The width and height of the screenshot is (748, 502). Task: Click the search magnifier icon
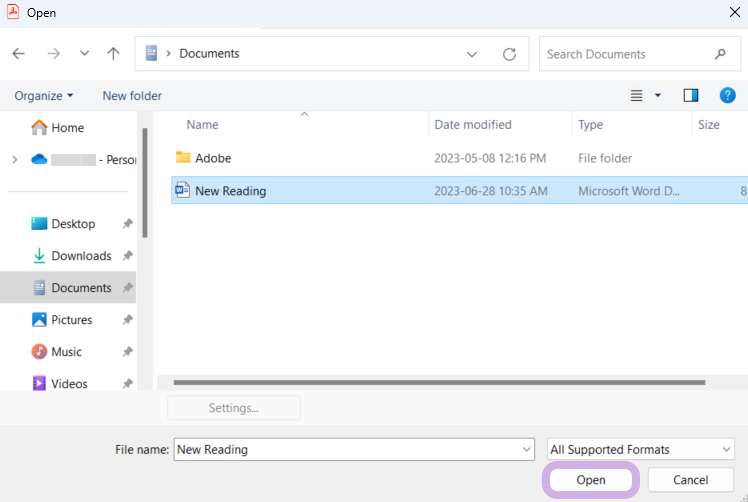click(x=720, y=54)
